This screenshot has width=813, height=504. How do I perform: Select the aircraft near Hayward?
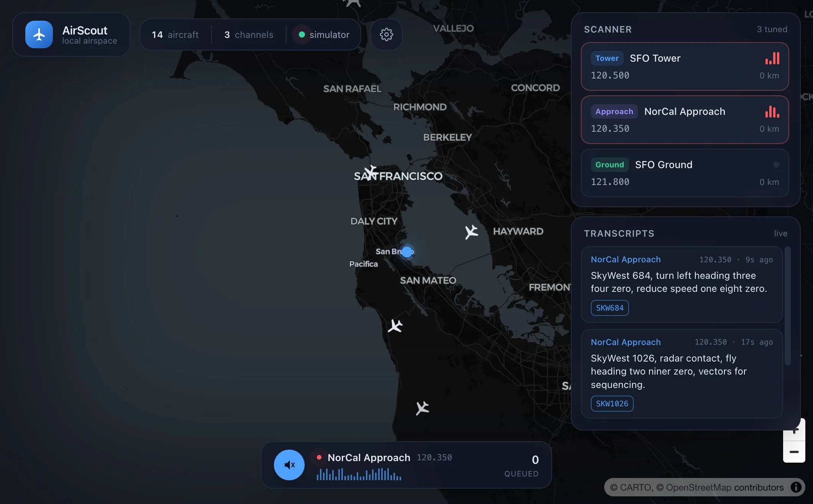point(472,232)
